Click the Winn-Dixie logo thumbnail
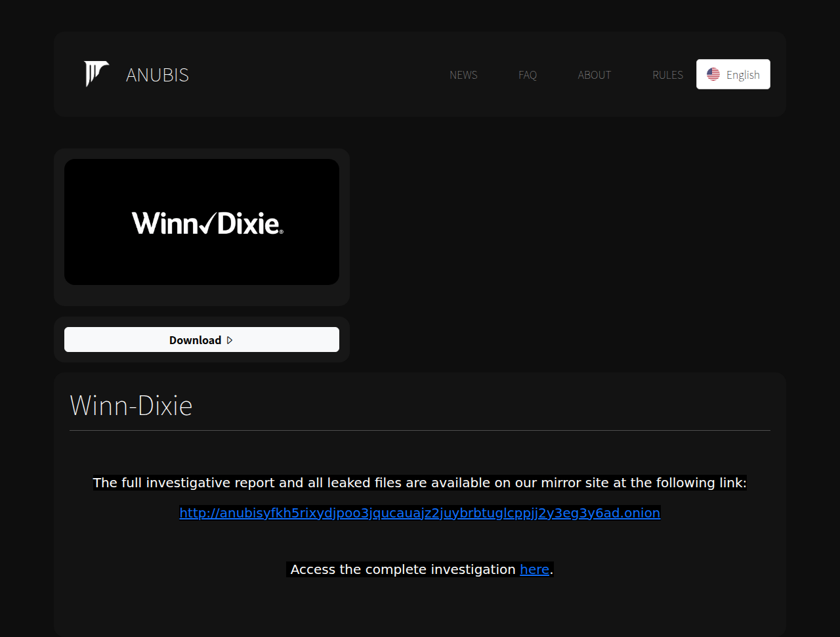 pyautogui.click(x=201, y=222)
